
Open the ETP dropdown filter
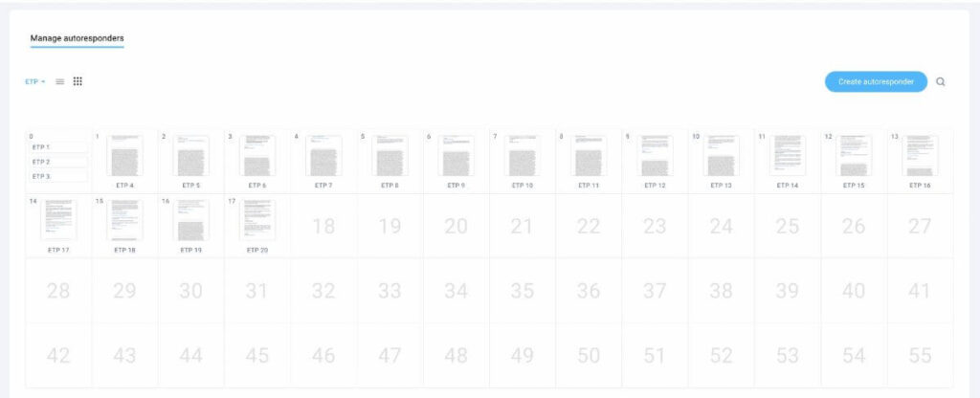click(34, 82)
